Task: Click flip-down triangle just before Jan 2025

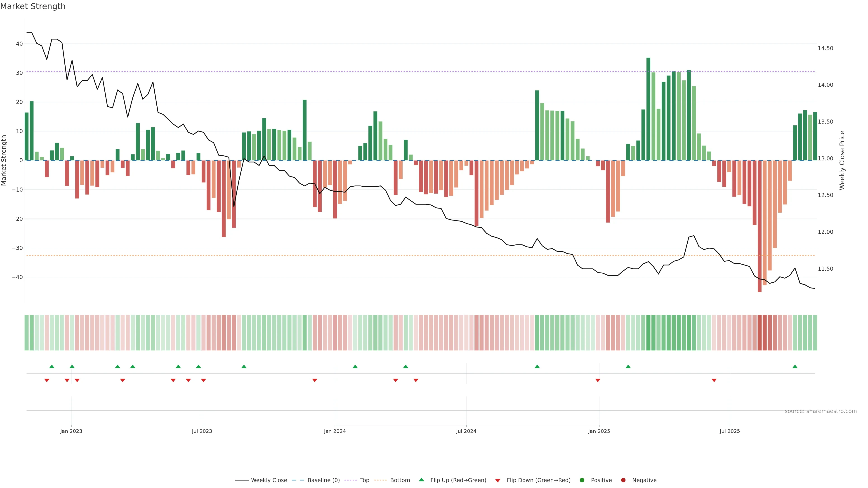Action: pyautogui.click(x=597, y=380)
